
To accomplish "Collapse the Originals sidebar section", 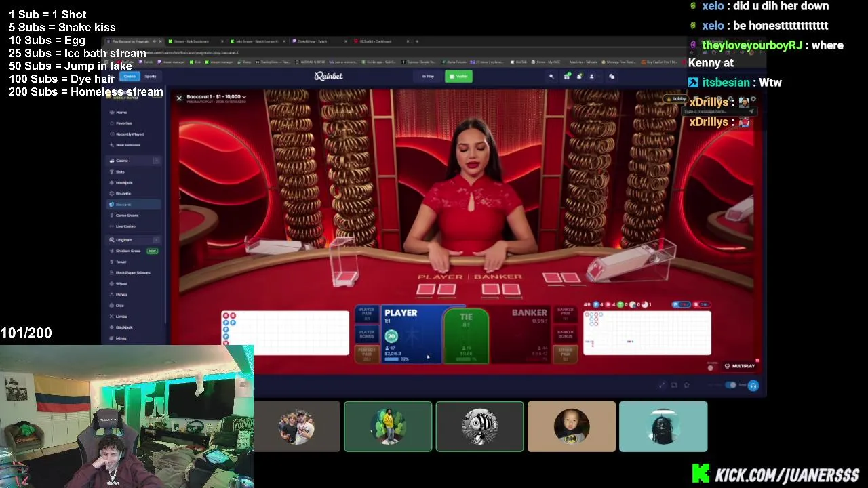I will tap(156, 240).
